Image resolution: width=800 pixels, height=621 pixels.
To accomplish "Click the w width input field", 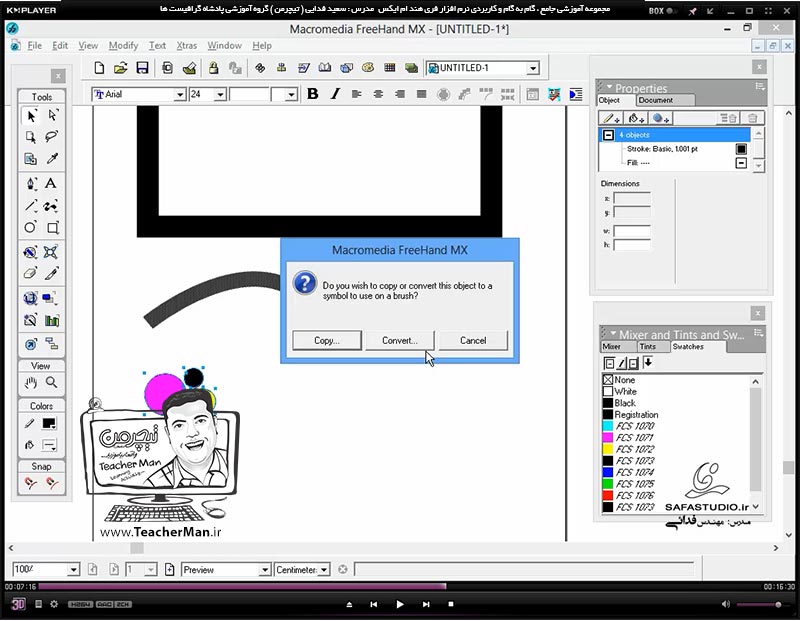I will (x=632, y=231).
